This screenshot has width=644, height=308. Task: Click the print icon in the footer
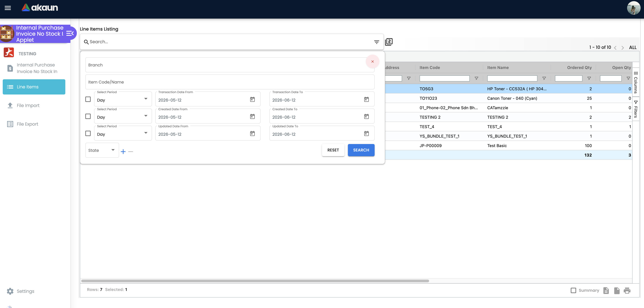tap(627, 291)
